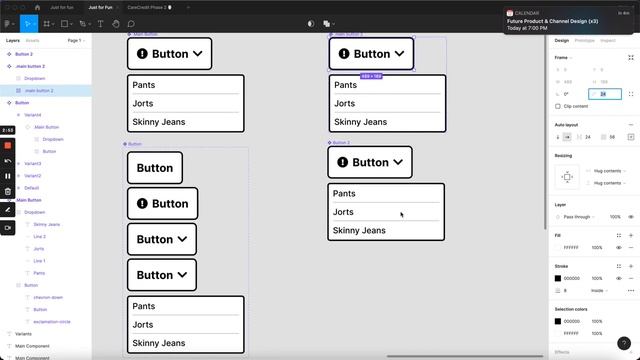Select the Skinny Jeans text layer
Image resolution: width=640 pixels, height=360 pixels.
click(x=46, y=224)
